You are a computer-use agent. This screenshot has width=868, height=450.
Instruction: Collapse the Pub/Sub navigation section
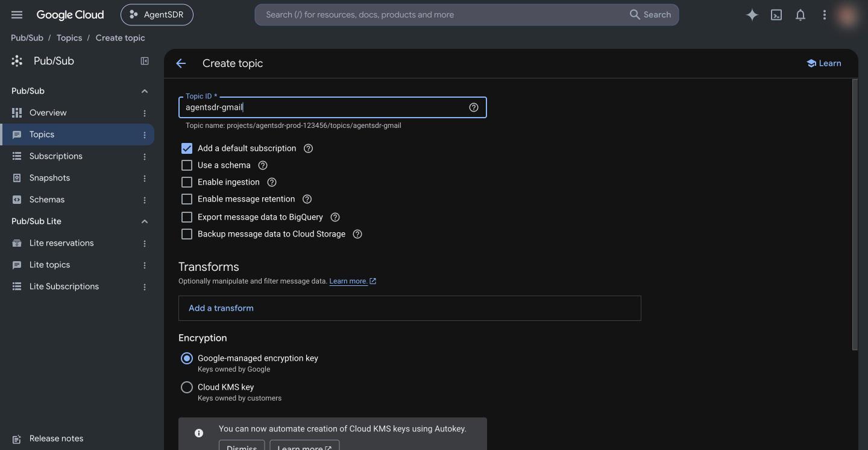click(145, 91)
